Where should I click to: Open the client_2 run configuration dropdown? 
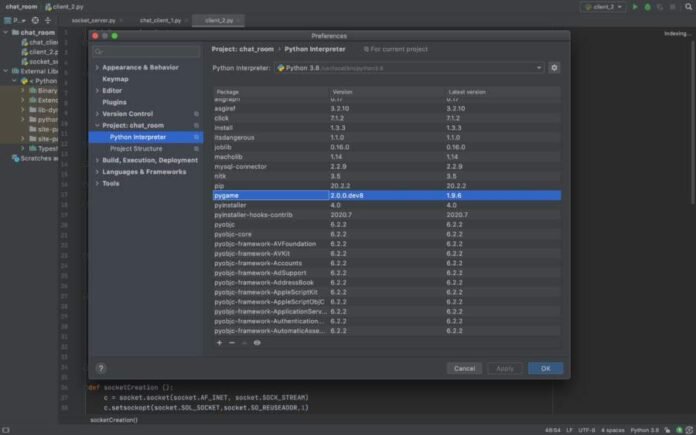point(603,7)
